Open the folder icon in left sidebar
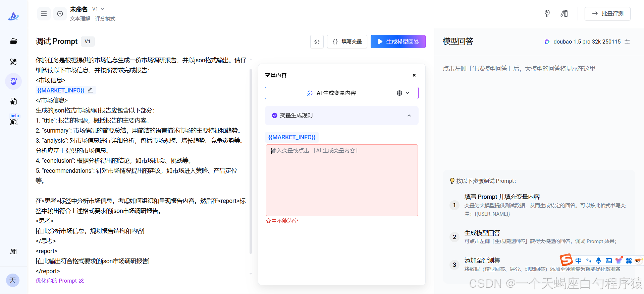 [13, 42]
